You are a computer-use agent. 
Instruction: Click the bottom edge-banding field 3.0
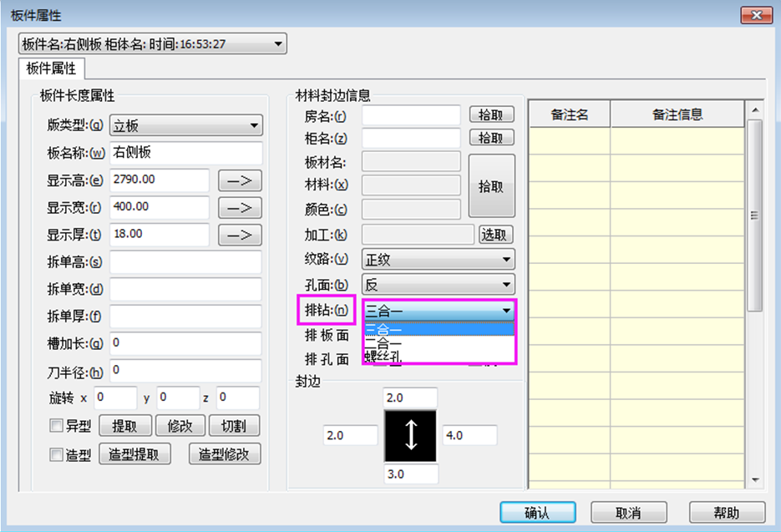pos(411,474)
